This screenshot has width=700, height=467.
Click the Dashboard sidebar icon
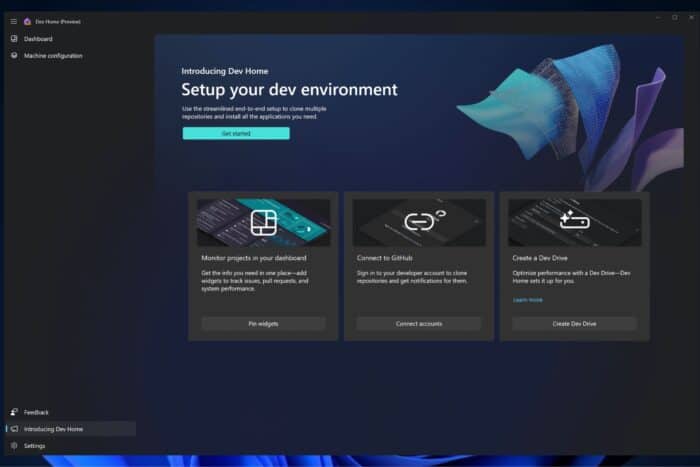pyautogui.click(x=14, y=39)
